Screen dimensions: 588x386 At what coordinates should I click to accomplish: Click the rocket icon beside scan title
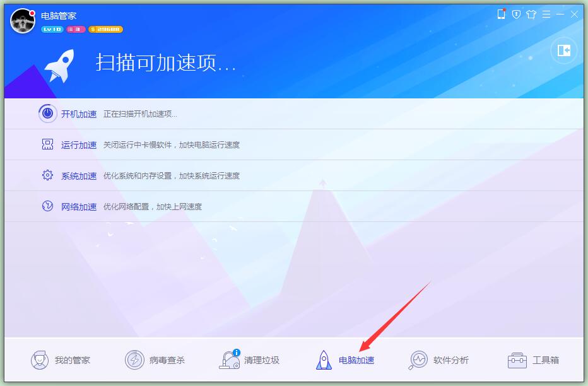tap(59, 65)
